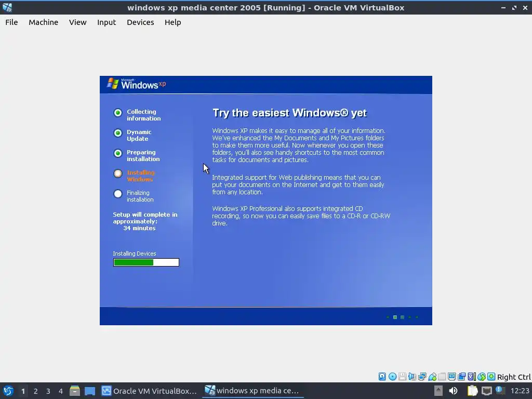Click the show desktop blue icon
The width and height of the screenshot is (532, 399).
(x=90, y=391)
